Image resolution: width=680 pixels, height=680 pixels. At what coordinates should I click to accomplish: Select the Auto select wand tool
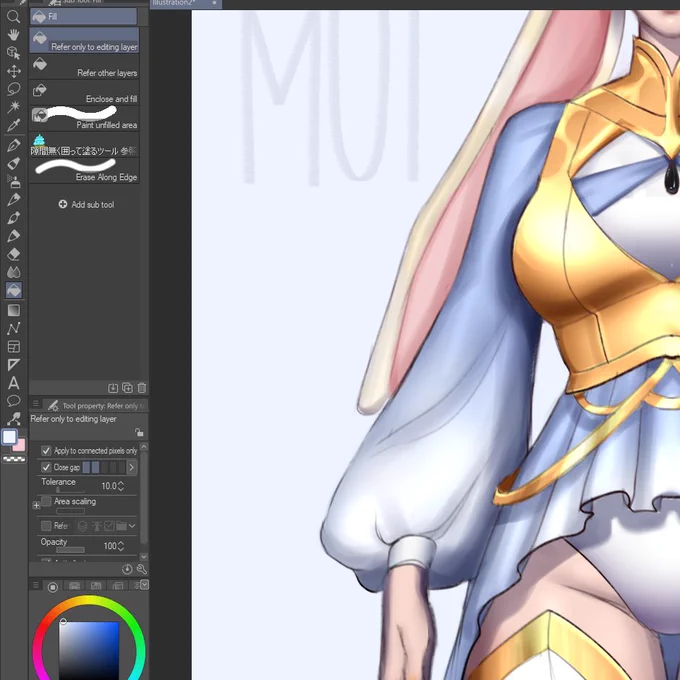[x=13, y=107]
